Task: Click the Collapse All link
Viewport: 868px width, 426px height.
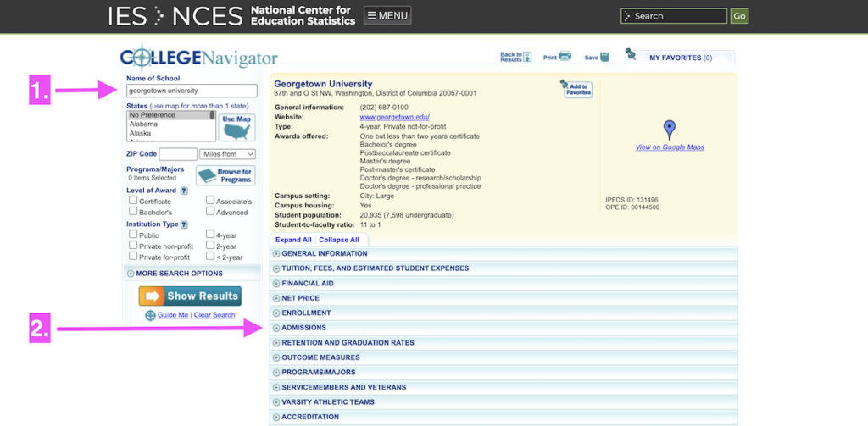Action: click(x=339, y=241)
